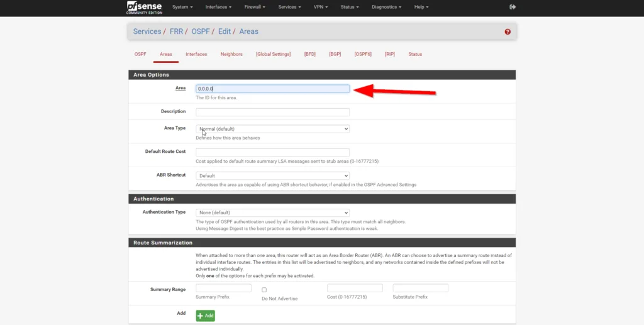Switch to the Status tab

(415, 54)
